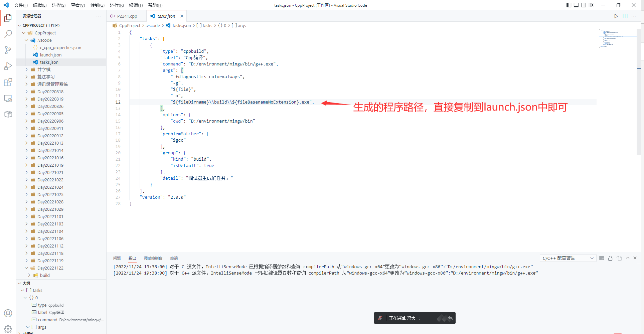Switch to the 调试控制台 panel tab
644x334 pixels.
tap(153, 258)
